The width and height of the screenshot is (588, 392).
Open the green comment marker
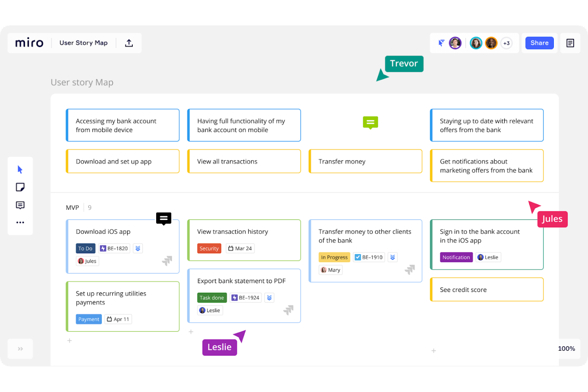[x=370, y=122]
